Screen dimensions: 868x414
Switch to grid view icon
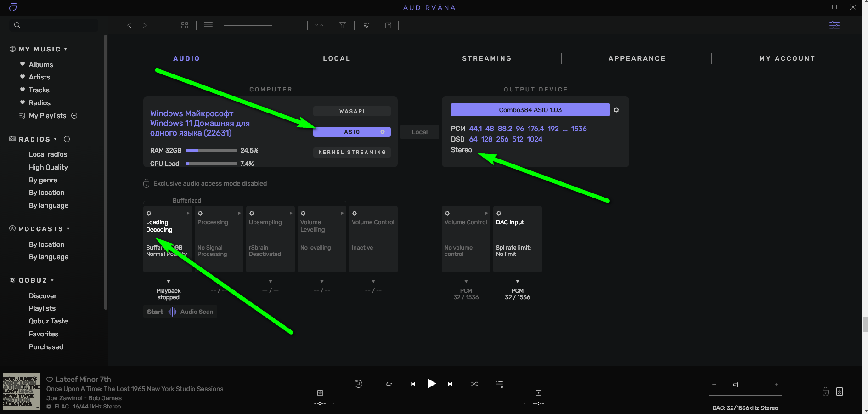tap(185, 25)
